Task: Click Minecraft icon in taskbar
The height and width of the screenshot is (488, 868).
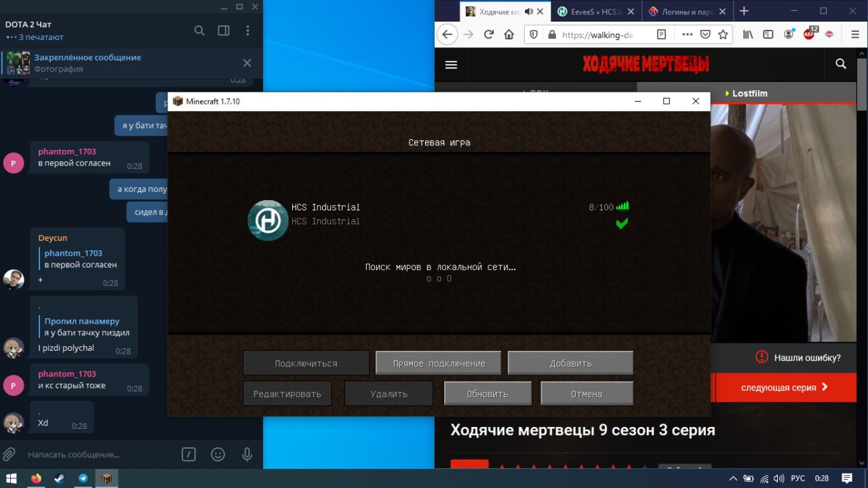Action: [106, 478]
